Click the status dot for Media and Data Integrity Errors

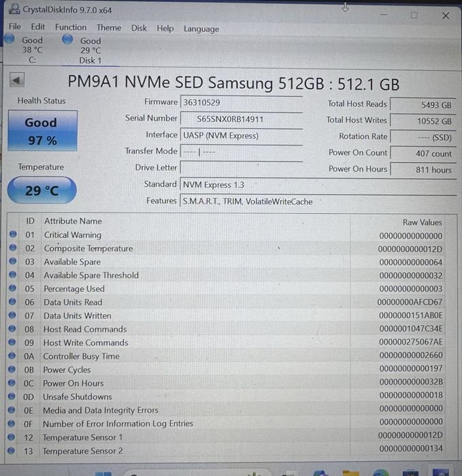pos(12,410)
